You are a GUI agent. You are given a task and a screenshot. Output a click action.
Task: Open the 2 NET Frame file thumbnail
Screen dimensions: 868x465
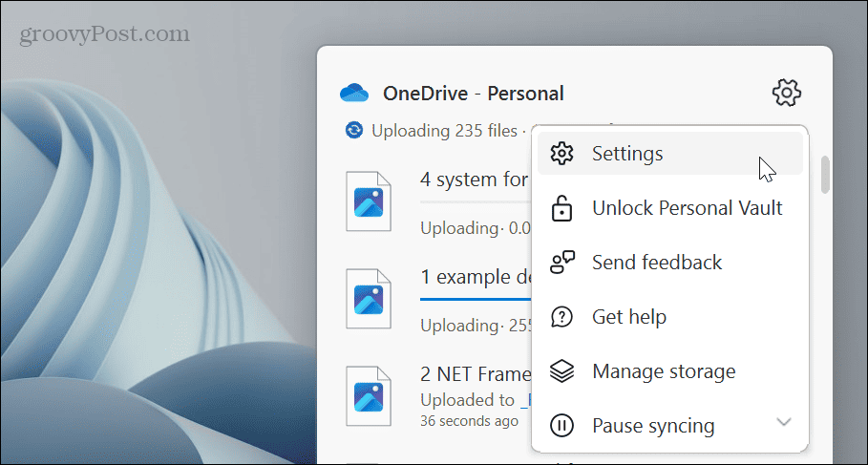point(369,395)
